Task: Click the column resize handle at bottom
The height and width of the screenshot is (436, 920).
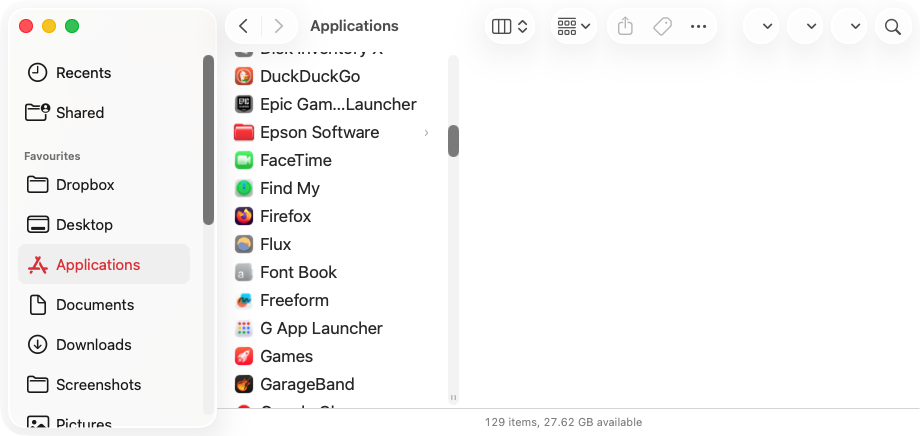Action: (454, 397)
